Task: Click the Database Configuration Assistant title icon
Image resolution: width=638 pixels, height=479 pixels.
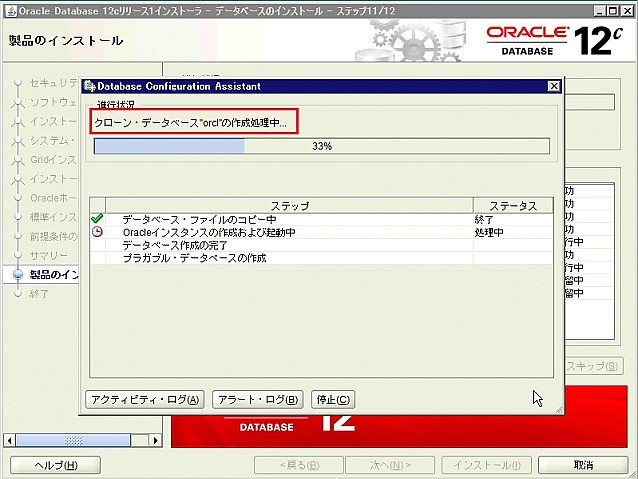Action: click(x=89, y=86)
